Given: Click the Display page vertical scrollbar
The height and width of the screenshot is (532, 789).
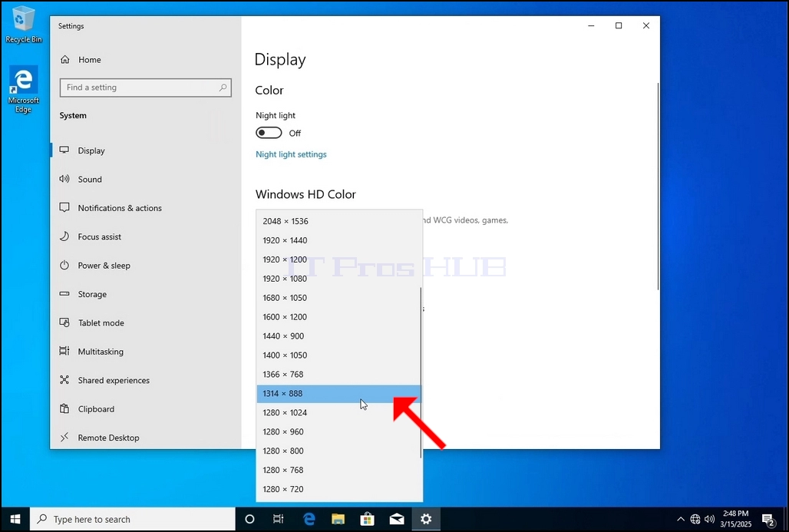Looking at the screenshot, I should [x=659, y=187].
